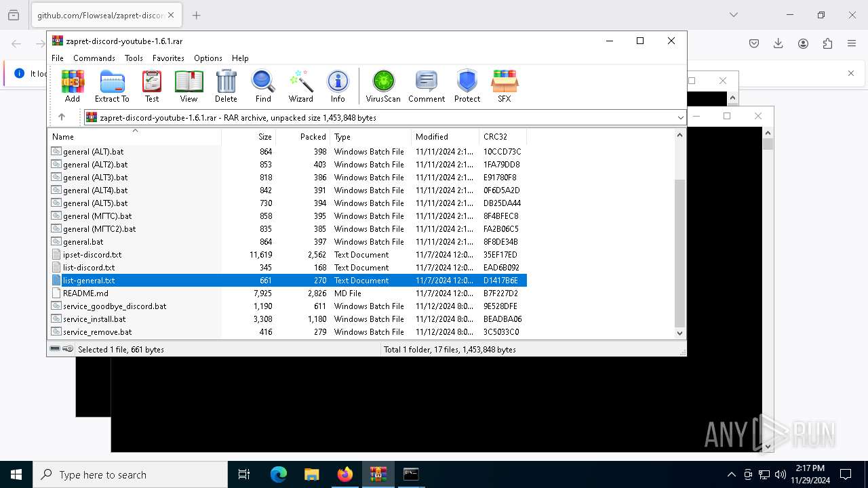Run VirusScan on the archive
The width and height of the screenshot is (868, 488).
pyautogui.click(x=383, y=86)
